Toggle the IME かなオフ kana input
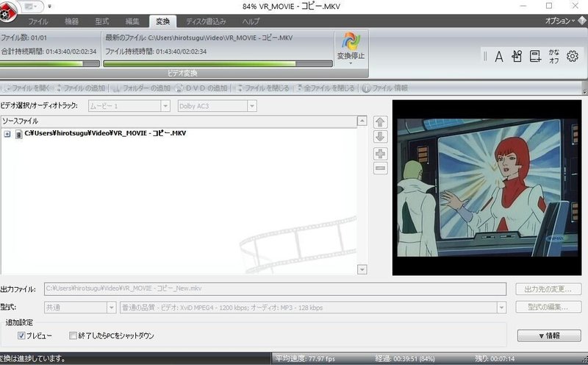Image resolution: width=588 pixels, height=365 pixels. (554, 57)
